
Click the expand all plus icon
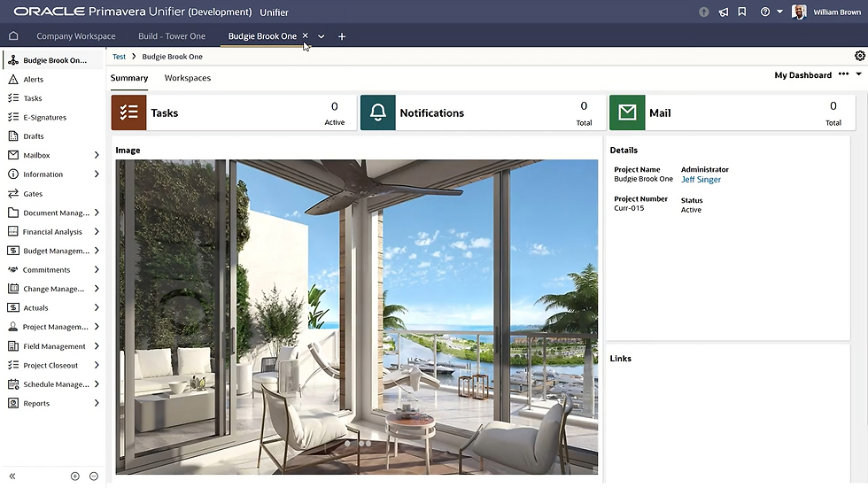(x=75, y=476)
